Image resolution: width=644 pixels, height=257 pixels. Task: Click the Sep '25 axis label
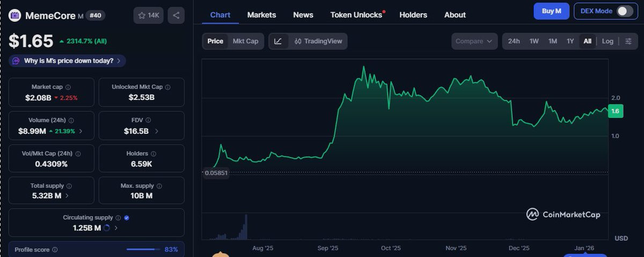(327, 248)
